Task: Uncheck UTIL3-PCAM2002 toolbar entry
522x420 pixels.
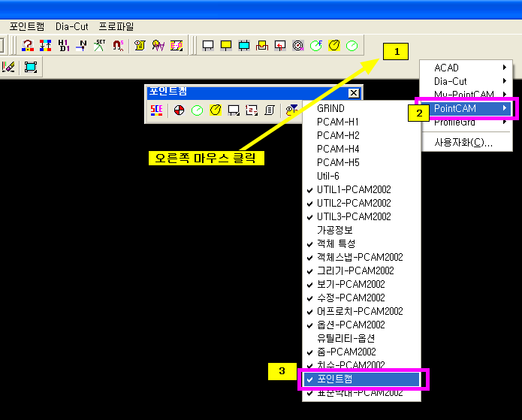Action: coord(361,216)
